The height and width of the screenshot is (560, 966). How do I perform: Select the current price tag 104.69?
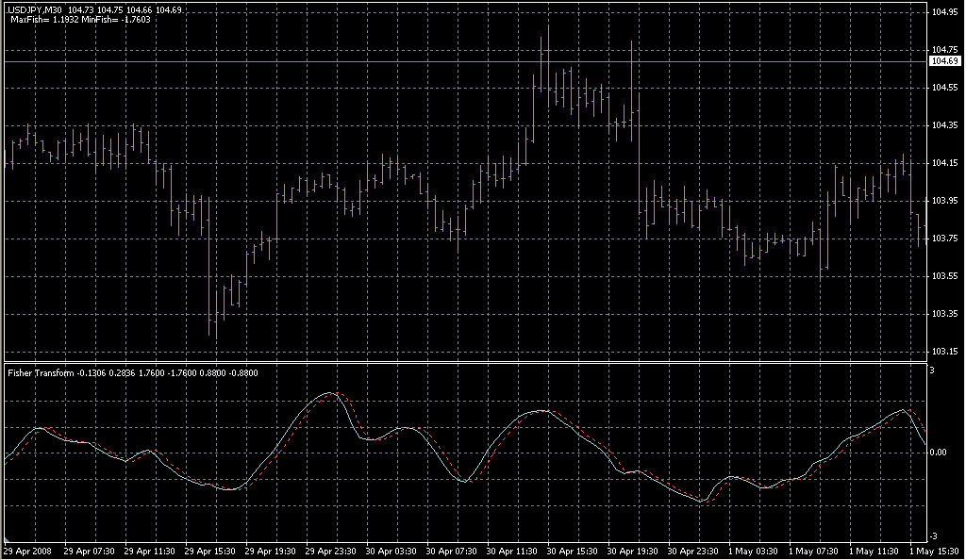coord(944,61)
